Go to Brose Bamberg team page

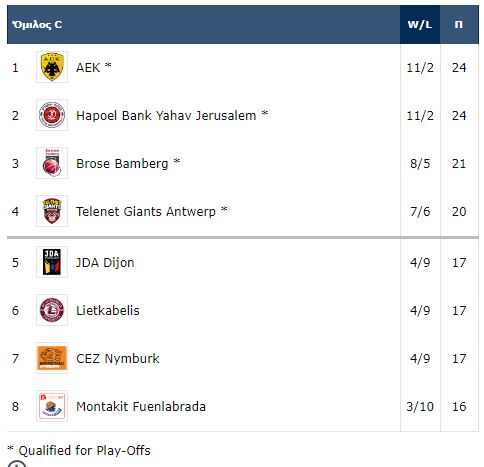122,164
